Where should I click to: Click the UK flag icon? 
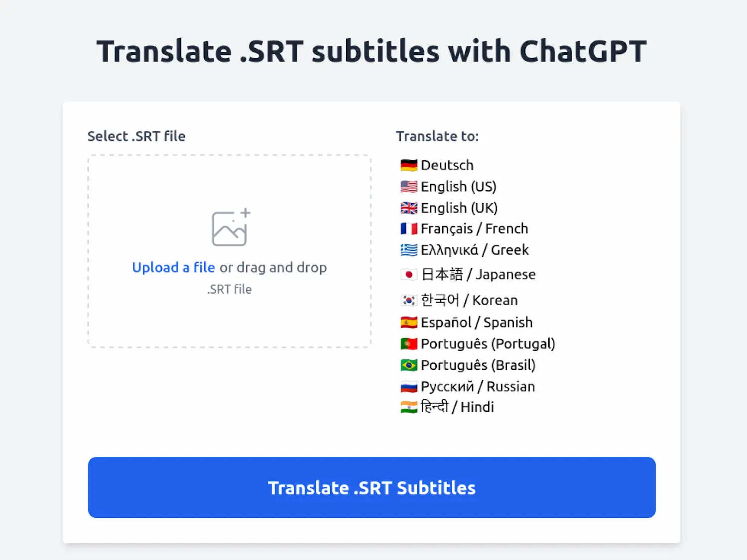[409, 208]
